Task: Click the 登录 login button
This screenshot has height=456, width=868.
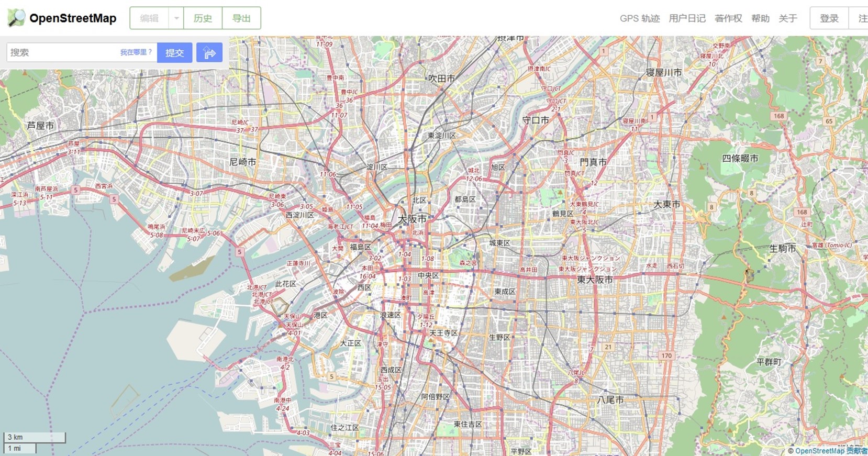Action: tap(829, 18)
